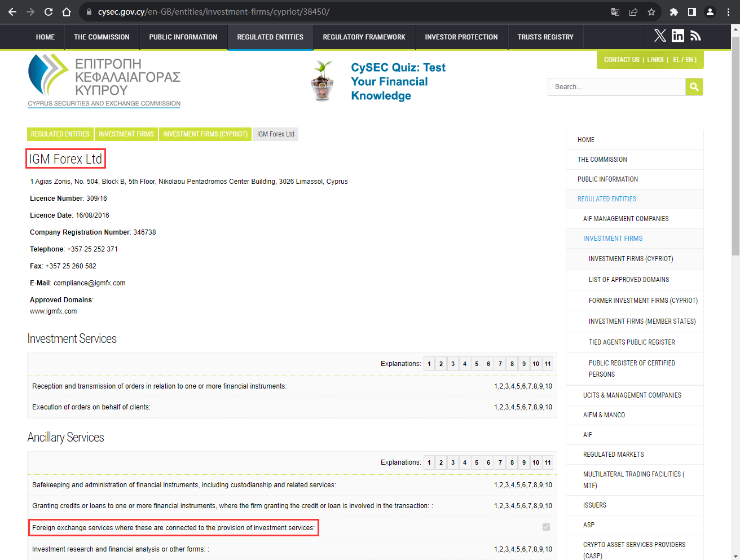The image size is (740, 560).
Task: Open the CySEC Quiz financial knowledge link
Action: [x=398, y=82]
